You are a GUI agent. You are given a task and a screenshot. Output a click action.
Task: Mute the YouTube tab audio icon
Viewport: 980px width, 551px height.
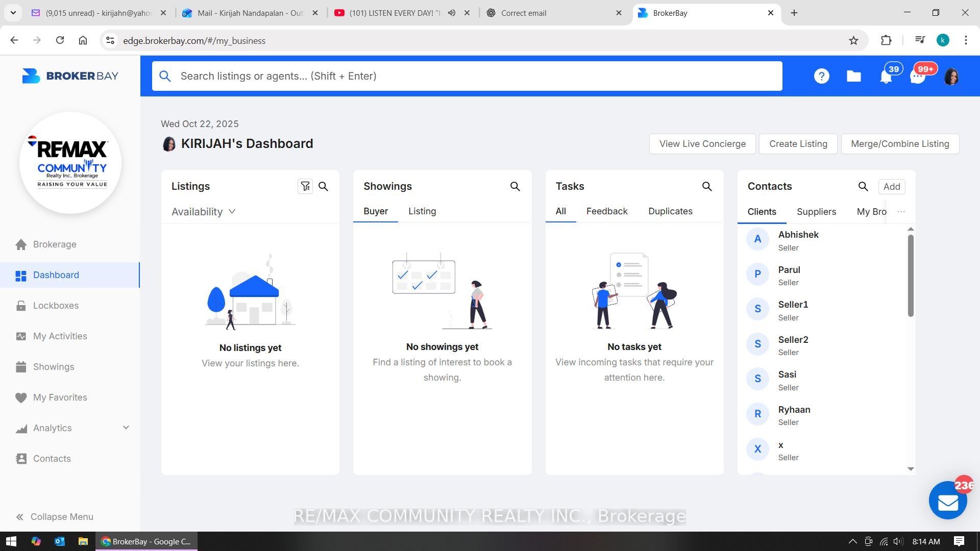(452, 13)
